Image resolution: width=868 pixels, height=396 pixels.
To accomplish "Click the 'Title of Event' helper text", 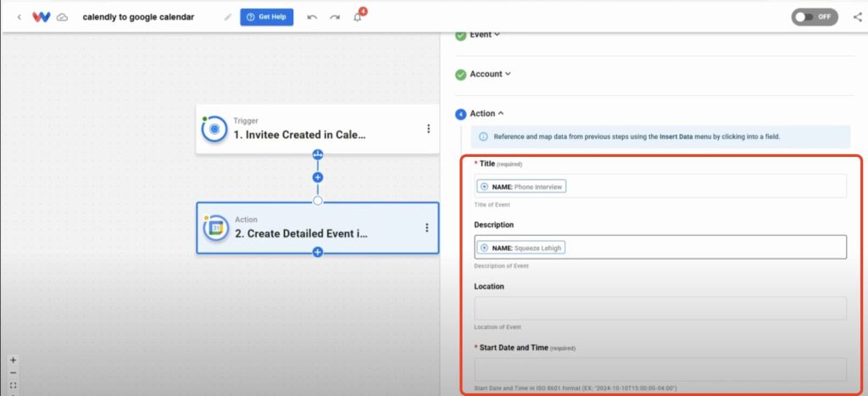I will [492, 204].
